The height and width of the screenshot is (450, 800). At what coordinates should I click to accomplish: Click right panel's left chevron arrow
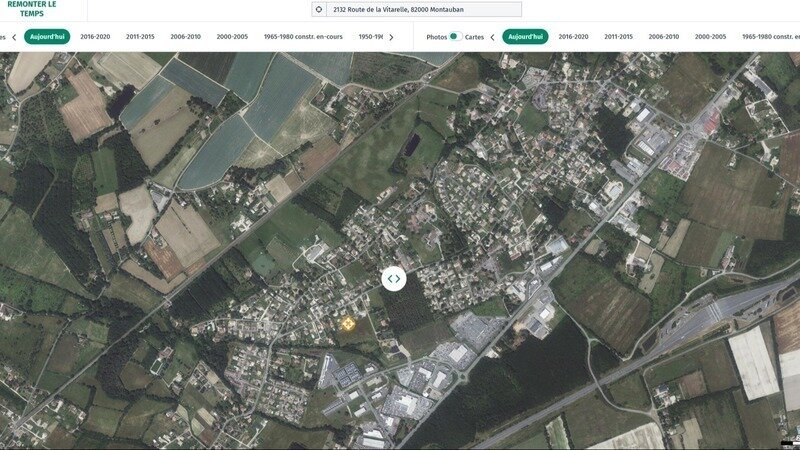click(x=492, y=37)
